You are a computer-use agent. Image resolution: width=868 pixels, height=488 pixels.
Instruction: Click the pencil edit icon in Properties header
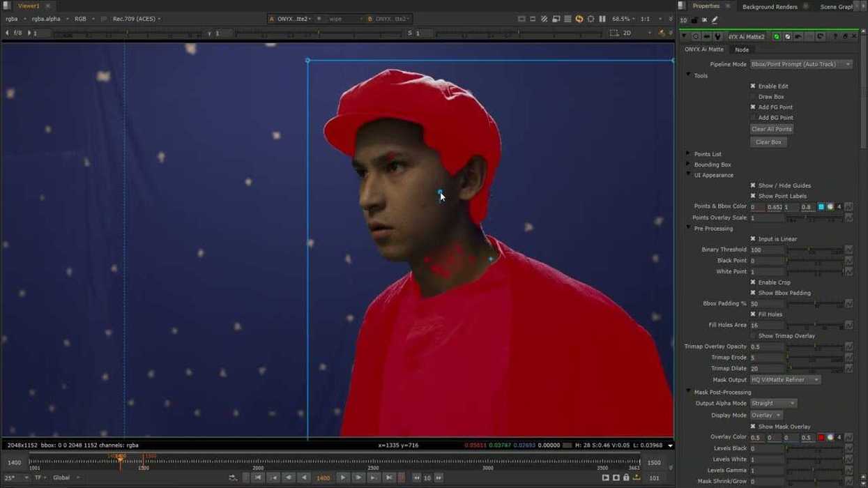pos(715,20)
